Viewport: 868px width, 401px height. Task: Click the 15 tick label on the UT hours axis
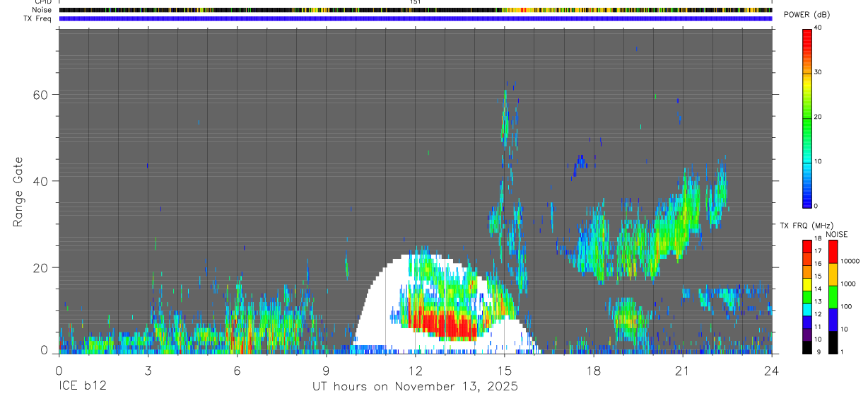click(505, 370)
